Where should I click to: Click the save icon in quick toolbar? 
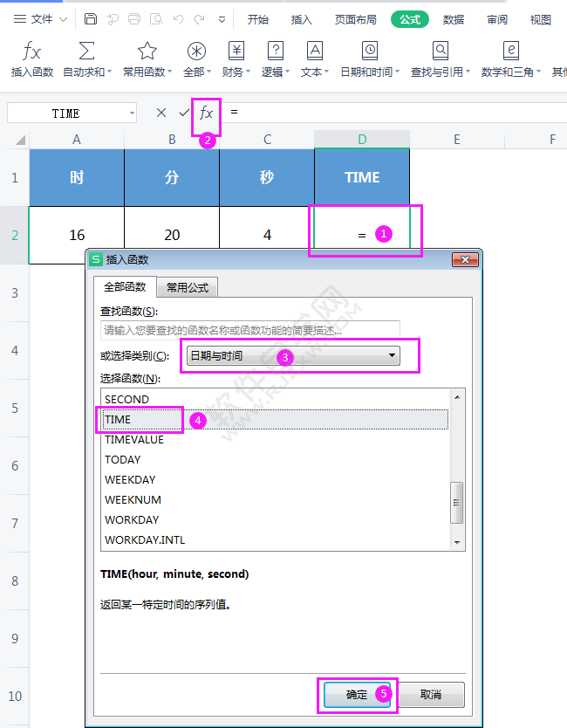tap(91, 19)
